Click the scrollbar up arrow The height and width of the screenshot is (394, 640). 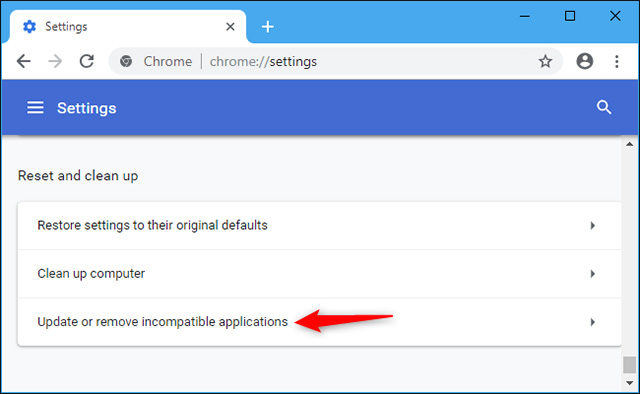coord(630,144)
